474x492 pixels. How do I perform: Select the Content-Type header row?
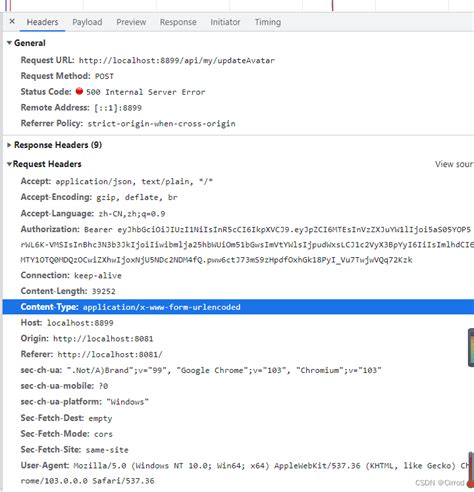pyautogui.click(x=238, y=307)
